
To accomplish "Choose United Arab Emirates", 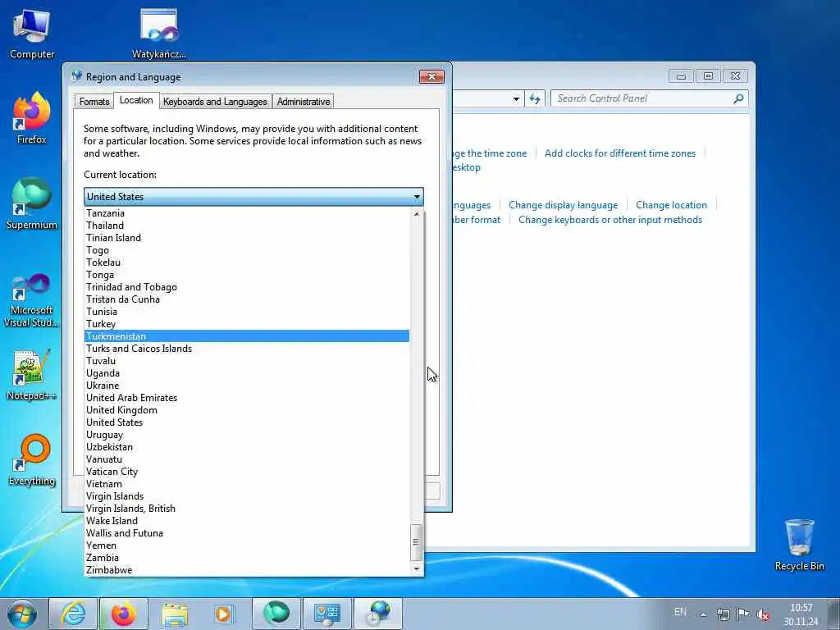I will [247, 398].
